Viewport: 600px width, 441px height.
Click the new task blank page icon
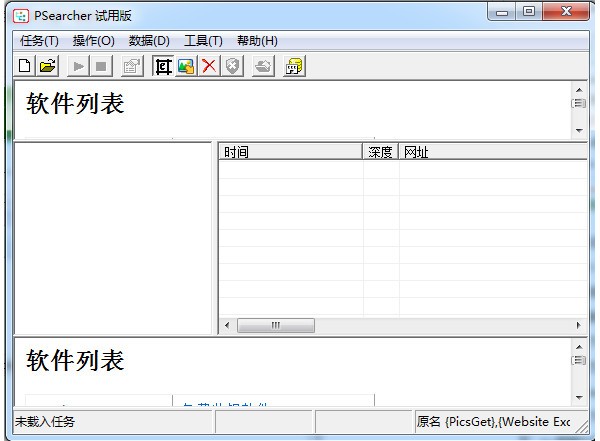pos(25,66)
